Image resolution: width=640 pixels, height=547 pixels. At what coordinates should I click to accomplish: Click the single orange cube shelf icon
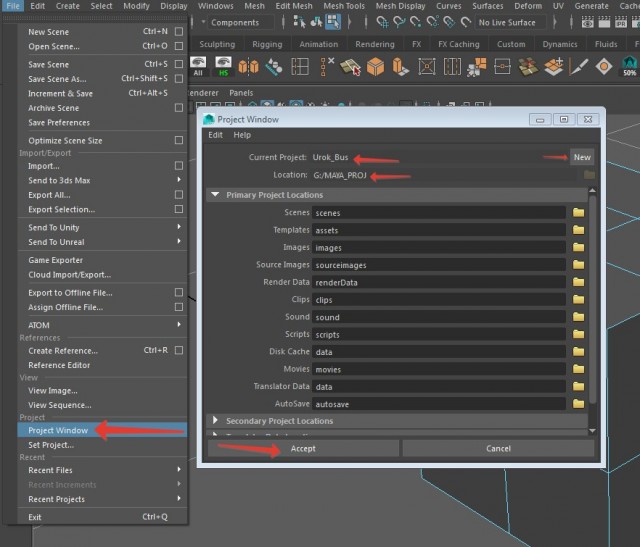pyautogui.click(x=375, y=67)
